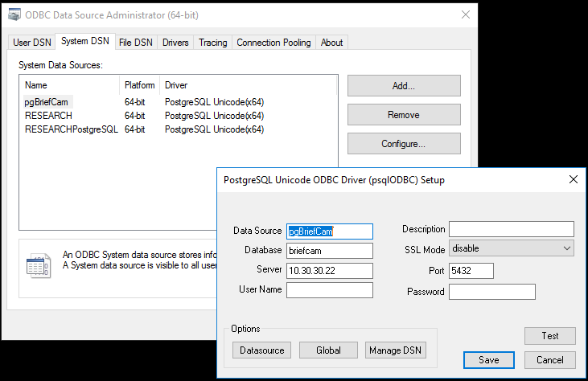Open the User DSN tab
The height and width of the screenshot is (381, 588).
(32, 43)
